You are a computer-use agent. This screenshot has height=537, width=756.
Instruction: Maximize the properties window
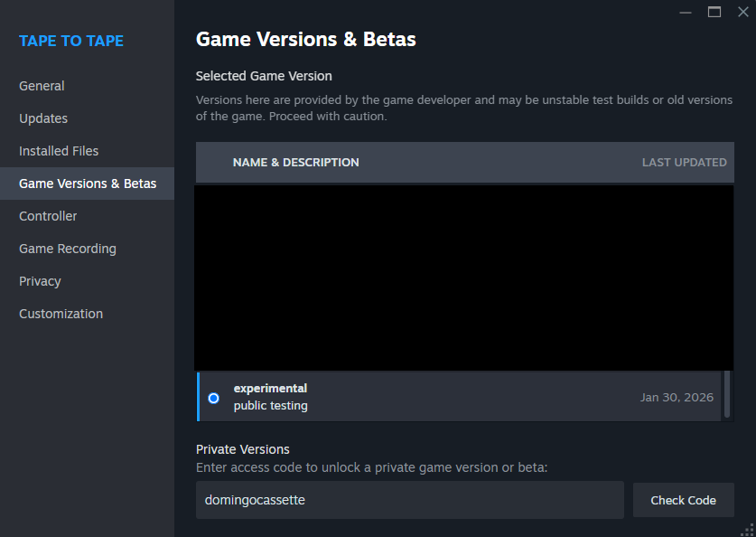714,12
